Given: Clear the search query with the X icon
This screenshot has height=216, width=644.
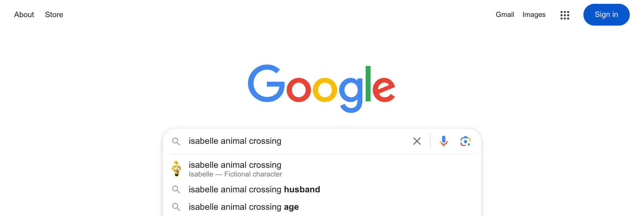Looking at the screenshot, I should (417, 141).
